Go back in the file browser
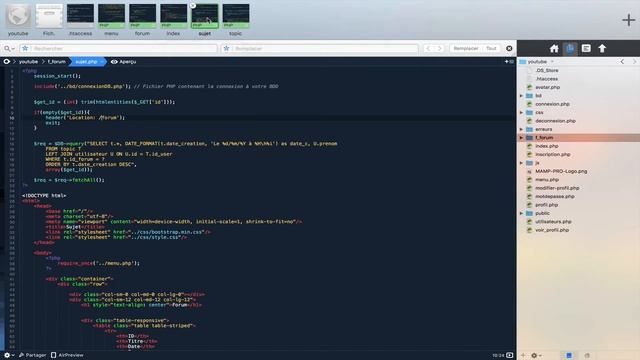 622,62
